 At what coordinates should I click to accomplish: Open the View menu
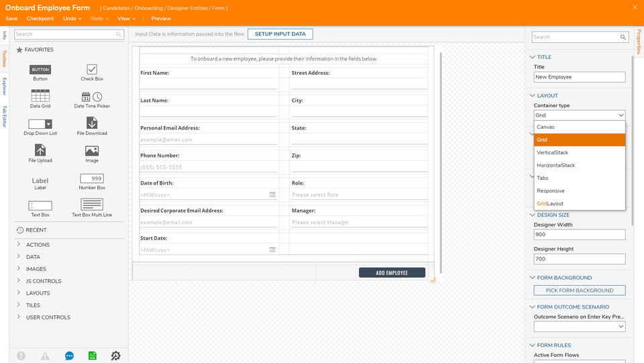coord(127,19)
